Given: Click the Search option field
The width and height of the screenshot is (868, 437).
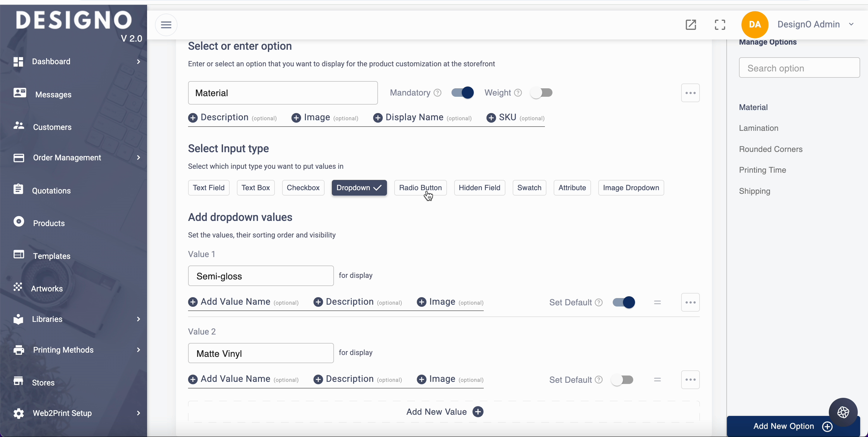Looking at the screenshot, I should pos(799,68).
